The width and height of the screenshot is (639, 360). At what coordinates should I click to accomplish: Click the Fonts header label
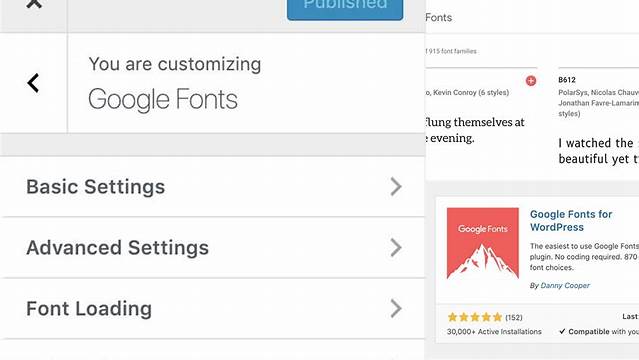tap(438, 18)
